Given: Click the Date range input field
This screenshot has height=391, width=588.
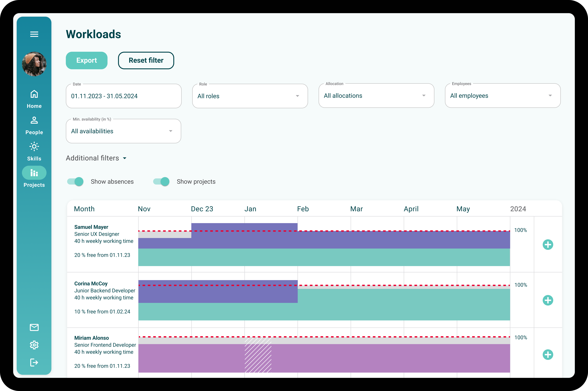Looking at the screenshot, I should click(124, 96).
